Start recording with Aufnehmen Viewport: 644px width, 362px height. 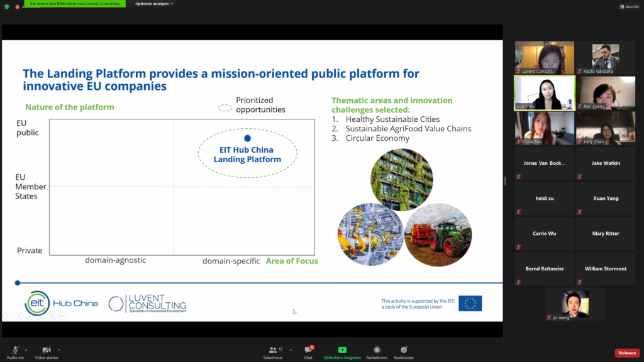click(377, 350)
